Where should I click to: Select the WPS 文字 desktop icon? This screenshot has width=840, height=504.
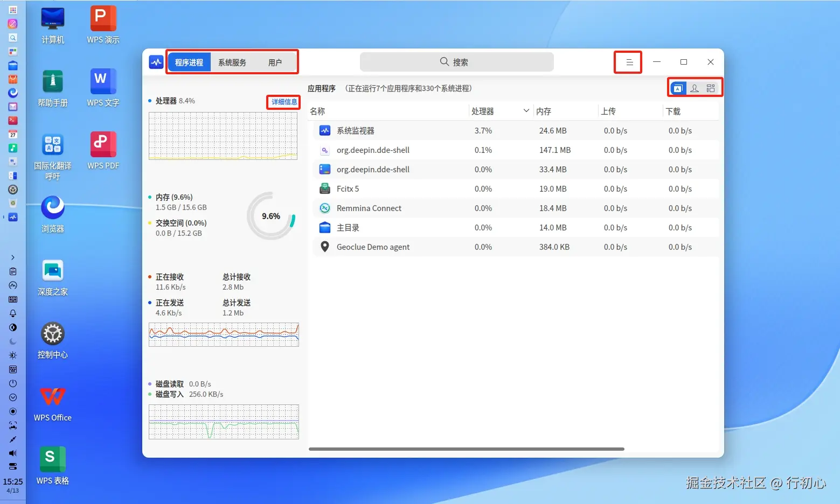pos(103,89)
